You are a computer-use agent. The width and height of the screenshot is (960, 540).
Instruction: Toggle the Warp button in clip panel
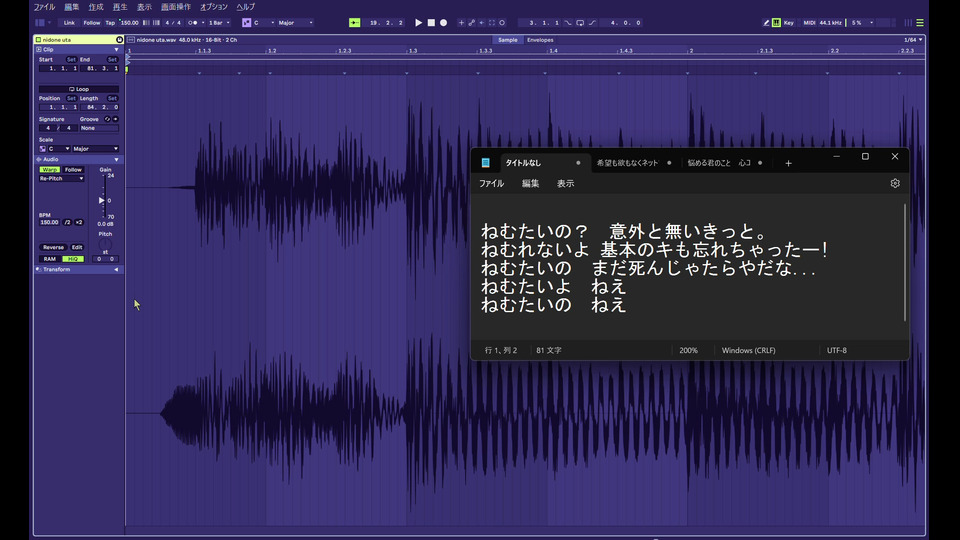(x=50, y=170)
